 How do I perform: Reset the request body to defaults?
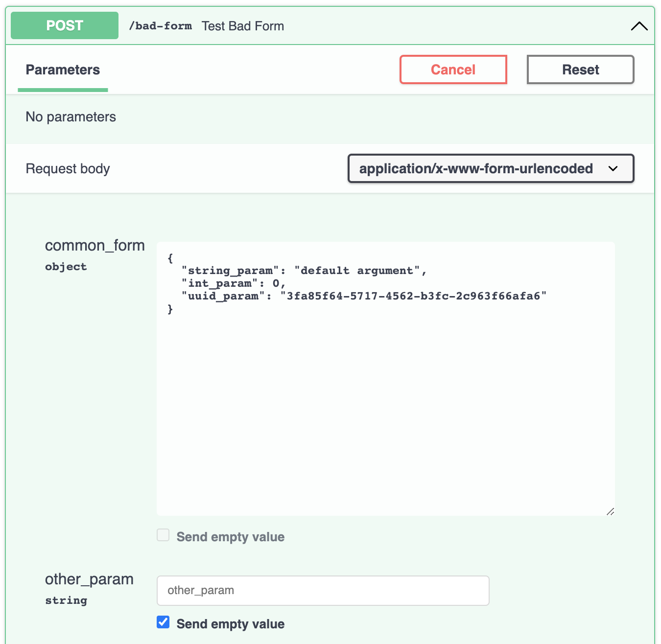point(581,69)
